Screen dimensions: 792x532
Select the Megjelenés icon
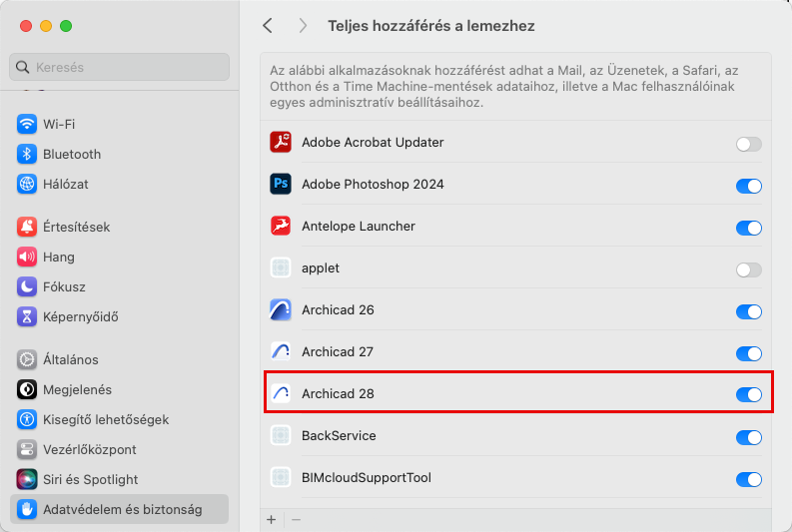coord(27,389)
